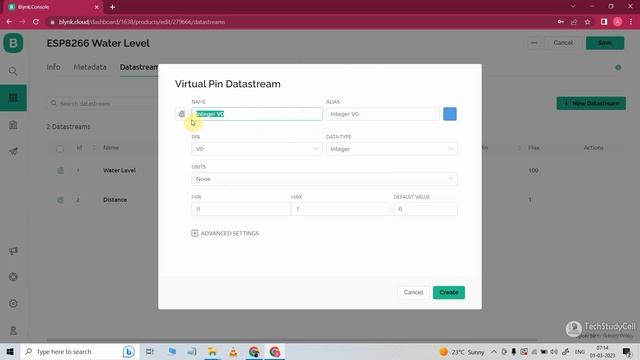Open the settings gear icon in the sidebar
This screenshot has height=360, width=640.
tap(13, 304)
